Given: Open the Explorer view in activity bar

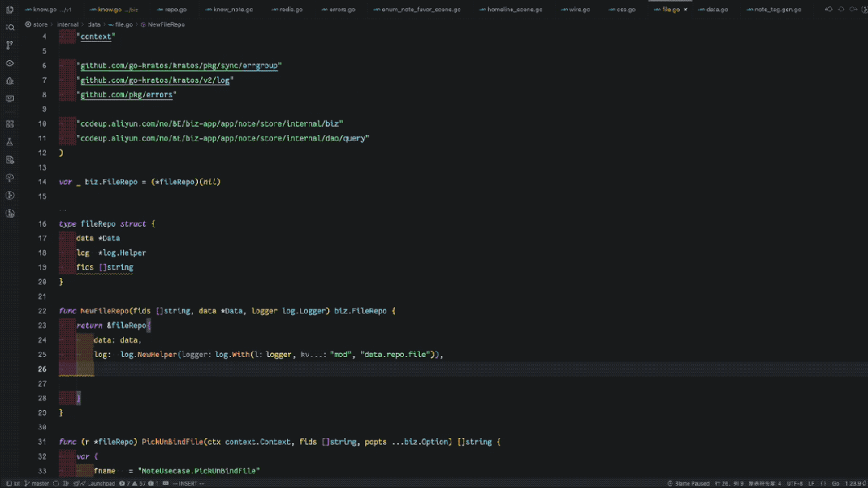Looking at the screenshot, I should [x=10, y=10].
